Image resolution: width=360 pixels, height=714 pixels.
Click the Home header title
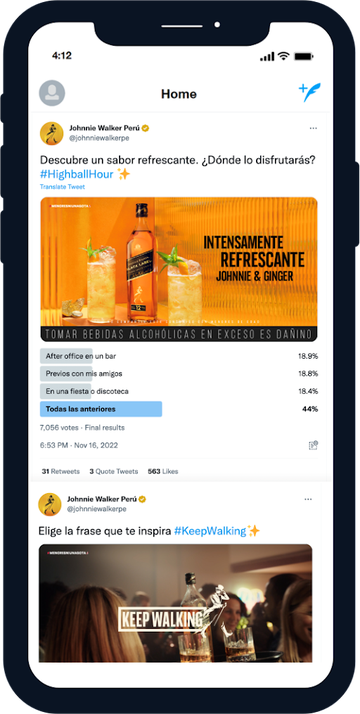tap(179, 94)
